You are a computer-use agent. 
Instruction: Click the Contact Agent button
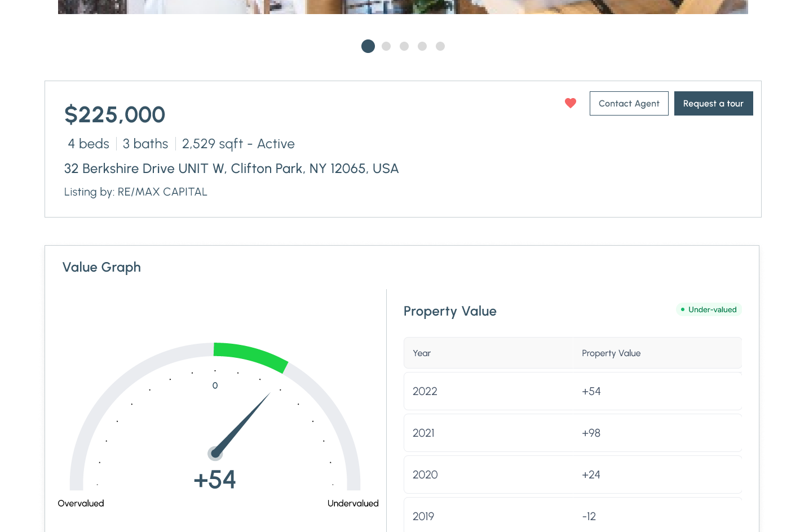(x=629, y=103)
